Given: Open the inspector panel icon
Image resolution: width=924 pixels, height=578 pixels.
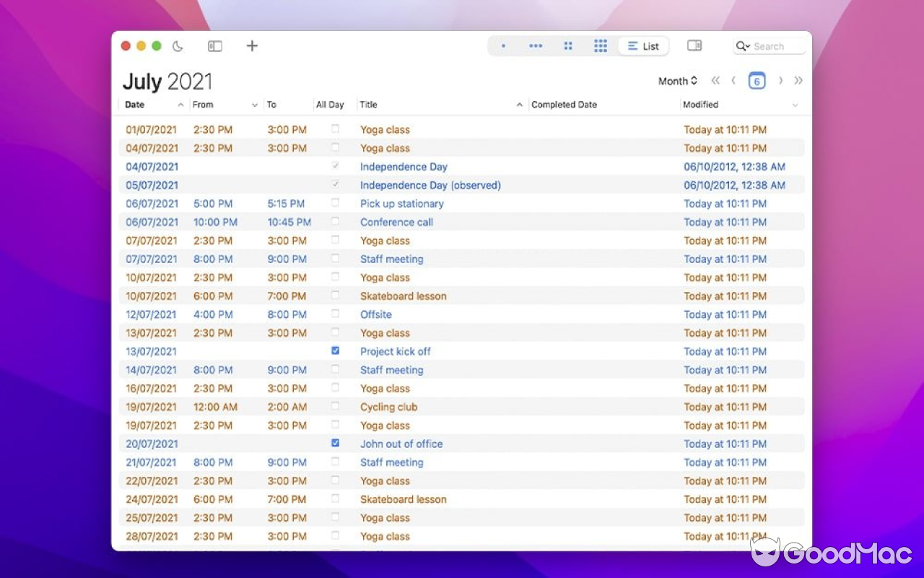Looking at the screenshot, I should (x=694, y=46).
